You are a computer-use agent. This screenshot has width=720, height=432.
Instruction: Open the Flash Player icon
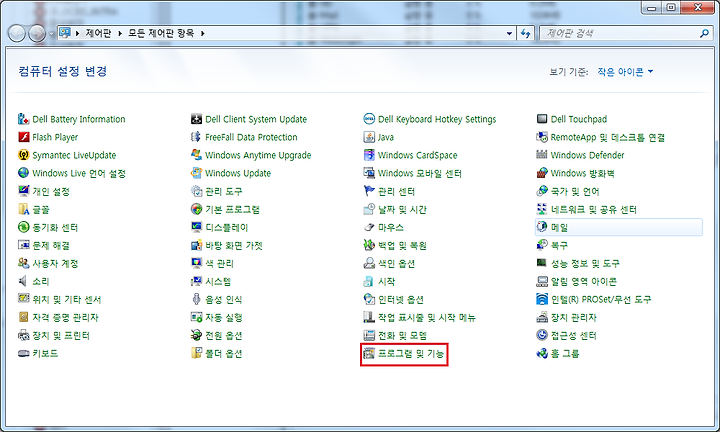(x=23, y=137)
